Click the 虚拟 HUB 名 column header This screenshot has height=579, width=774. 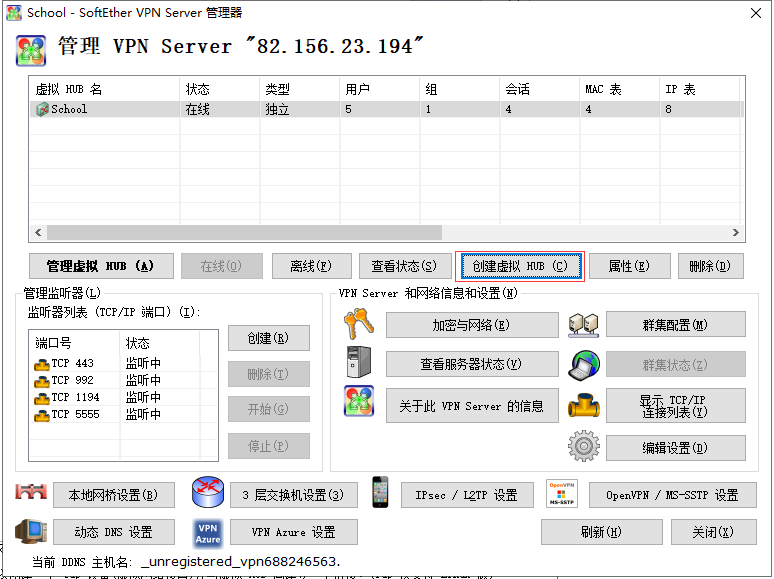click(x=104, y=89)
